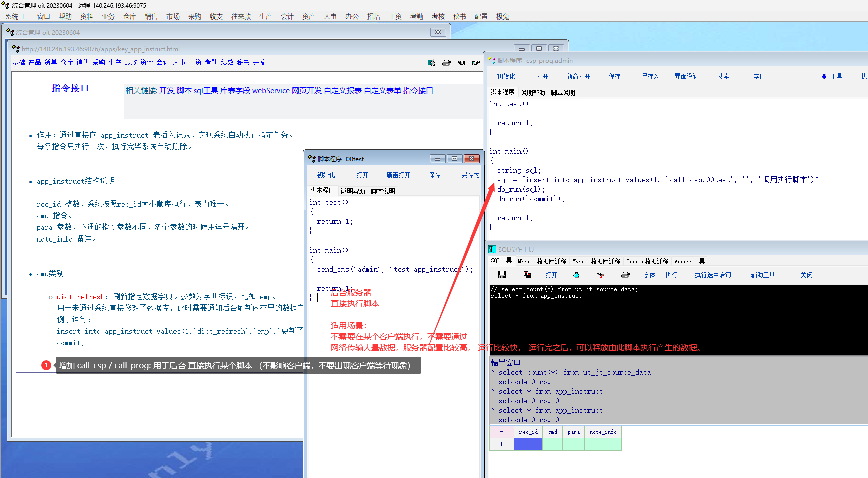
Task: Open the 会计 menu in main menu bar
Action: [287, 17]
